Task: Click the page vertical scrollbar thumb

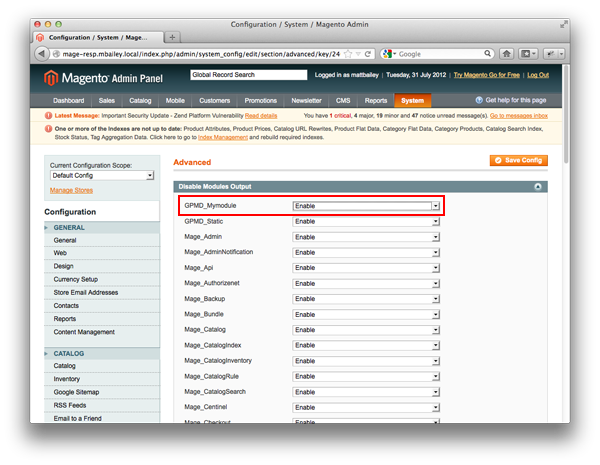Action: point(566,115)
